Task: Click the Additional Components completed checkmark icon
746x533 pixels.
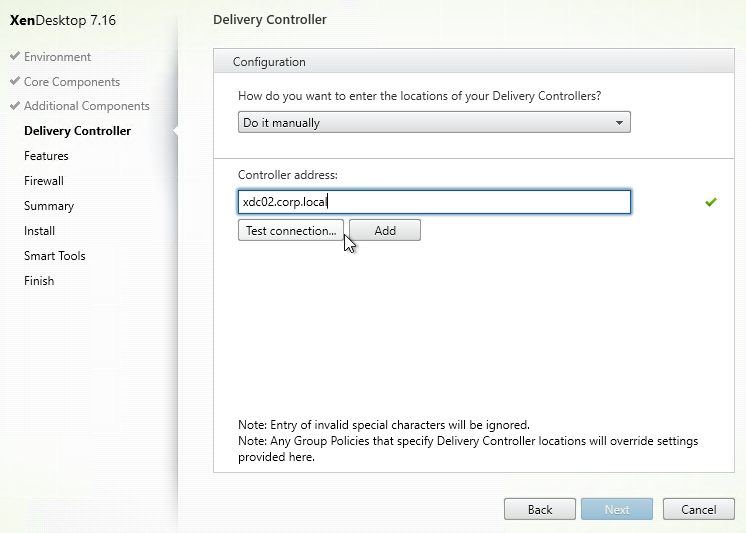Action: [x=15, y=105]
